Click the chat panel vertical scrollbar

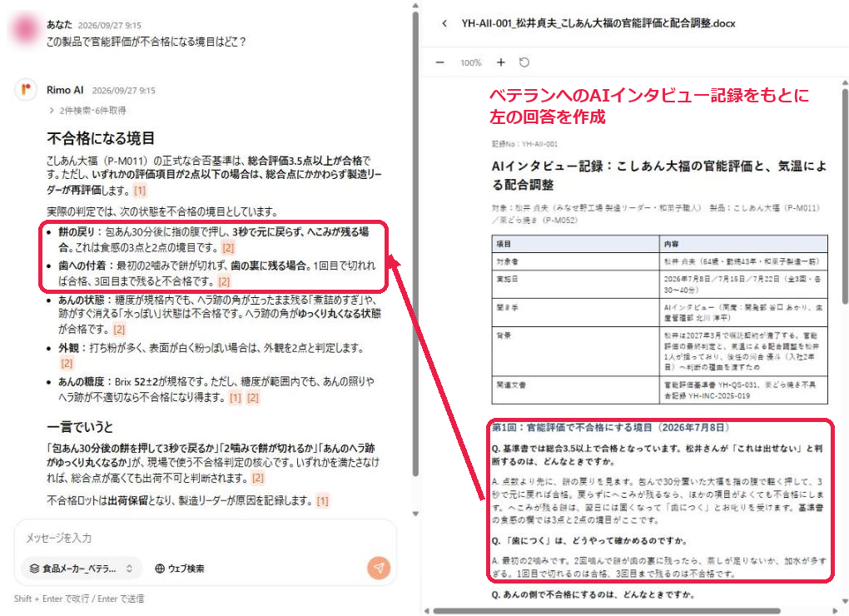pyautogui.click(x=415, y=244)
